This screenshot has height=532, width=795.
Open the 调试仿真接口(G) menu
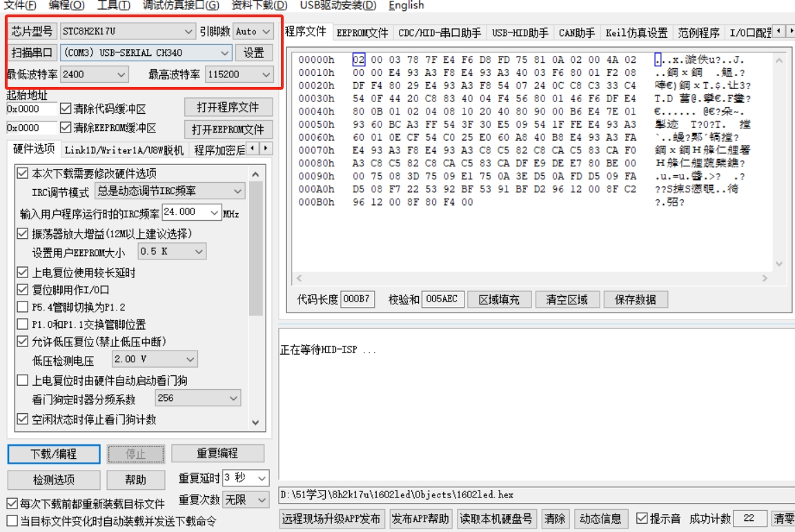[x=181, y=5]
